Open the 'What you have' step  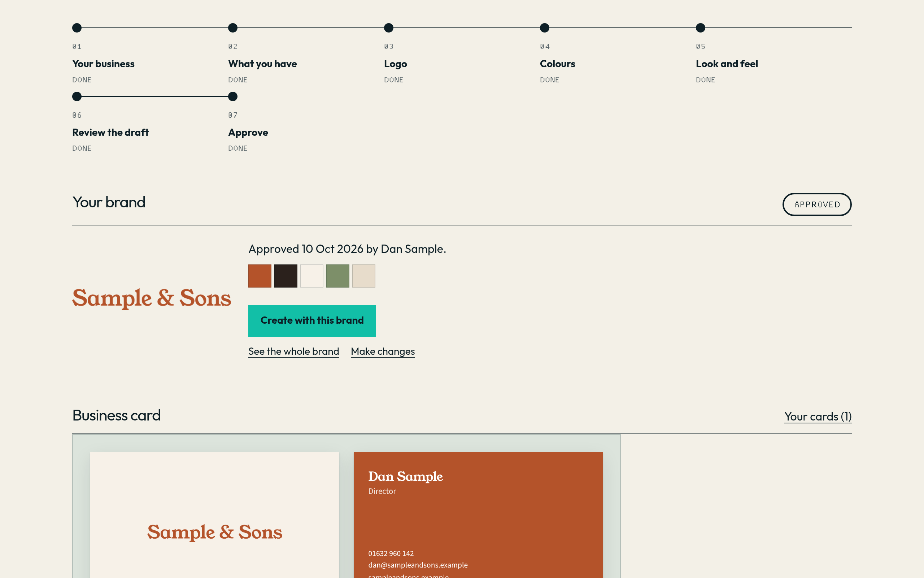coord(262,64)
